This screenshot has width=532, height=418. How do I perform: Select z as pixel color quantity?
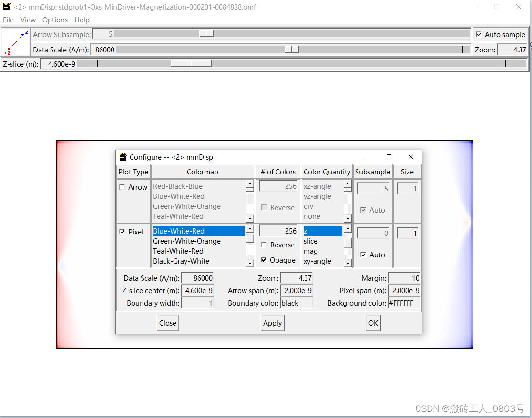pyautogui.click(x=323, y=231)
